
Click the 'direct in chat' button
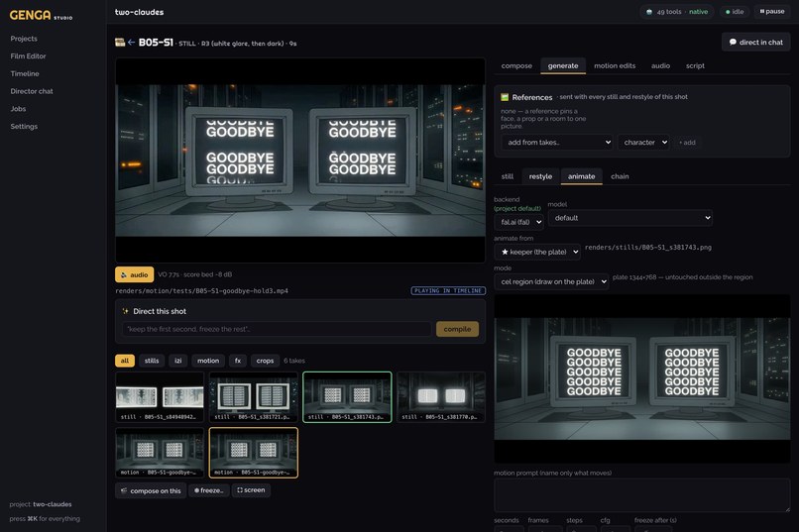pyautogui.click(x=756, y=43)
